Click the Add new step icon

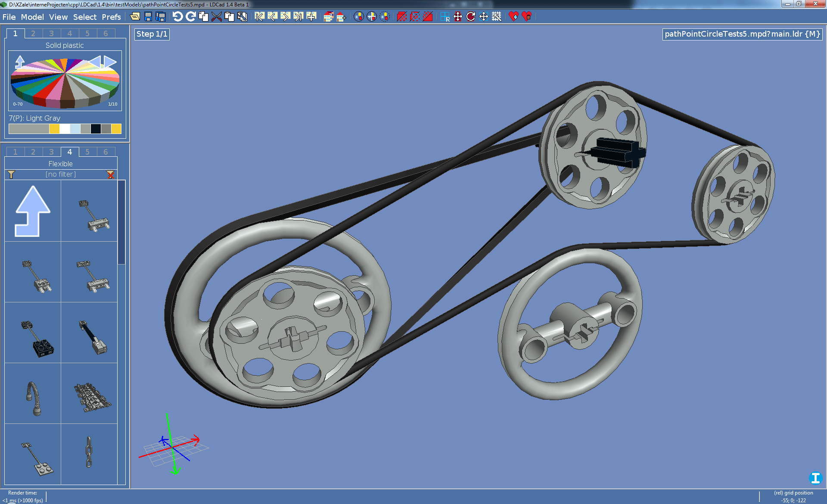click(x=311, y=16)
